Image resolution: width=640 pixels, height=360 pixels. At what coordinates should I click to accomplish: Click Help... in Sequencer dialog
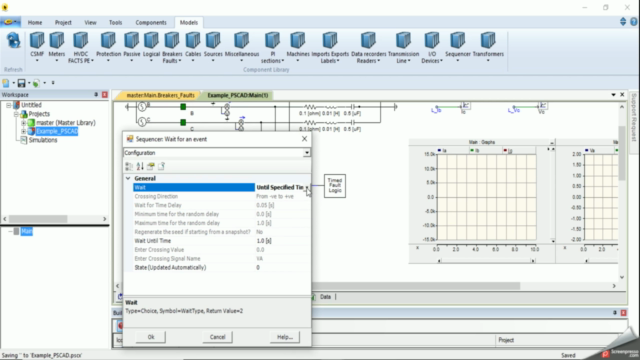tap(284, 337)
